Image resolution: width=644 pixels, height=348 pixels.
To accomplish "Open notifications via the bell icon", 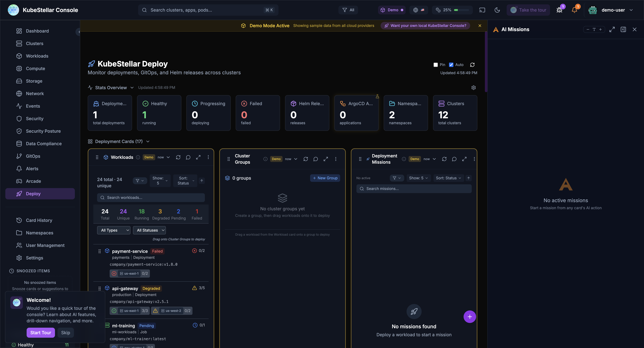I will pyautogui.click(x=574, y=10).
